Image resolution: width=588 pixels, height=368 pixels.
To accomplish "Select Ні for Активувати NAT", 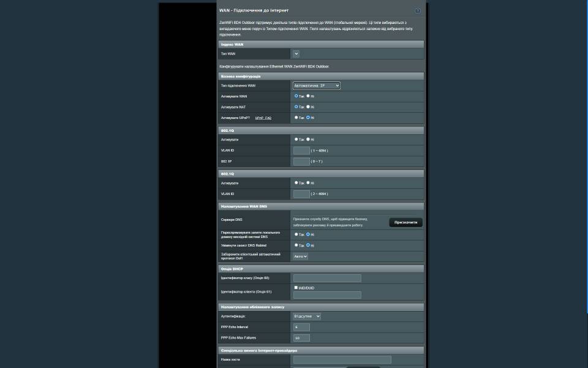I will pyautogui.click(x=308, y=107).
